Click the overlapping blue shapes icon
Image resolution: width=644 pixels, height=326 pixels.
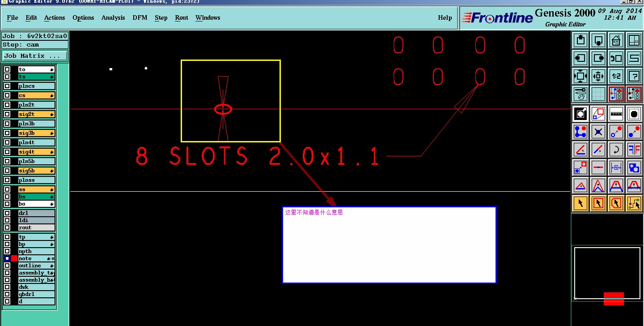click(x=634, y=167)
